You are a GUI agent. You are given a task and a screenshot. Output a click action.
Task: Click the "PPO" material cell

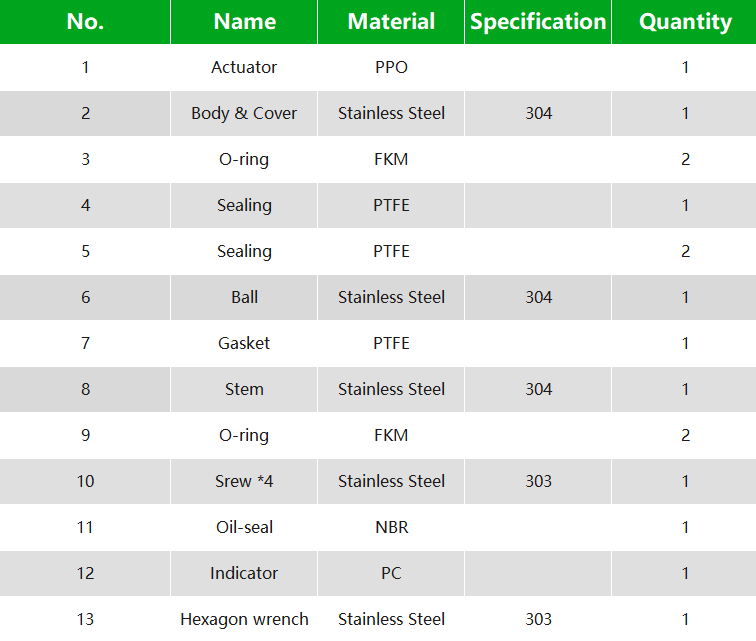click(x=391, y=68)
